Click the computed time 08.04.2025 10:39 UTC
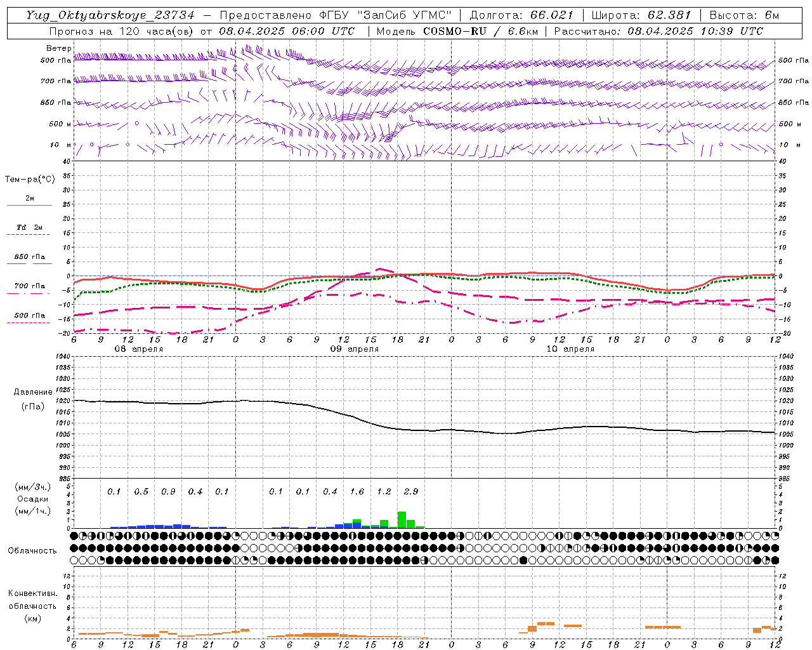This screenshot has width=812, height=650. [x=695, y=31]
